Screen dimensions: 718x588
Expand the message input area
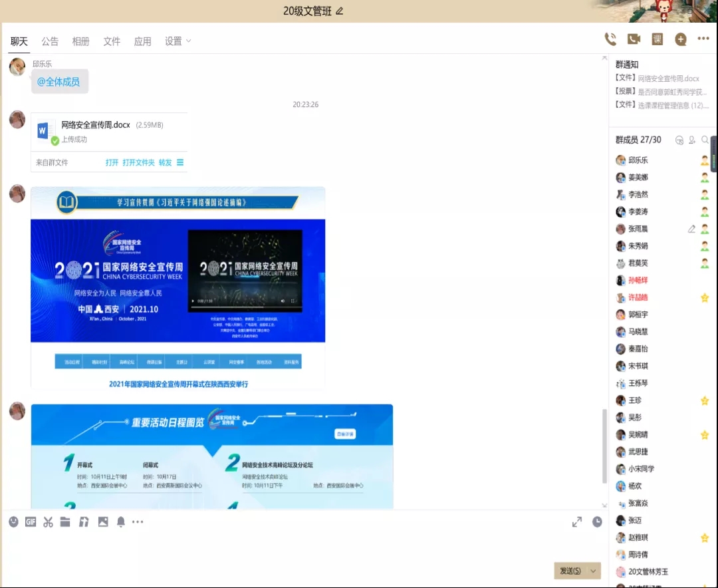pyautogui.click(x=577, y=522)
